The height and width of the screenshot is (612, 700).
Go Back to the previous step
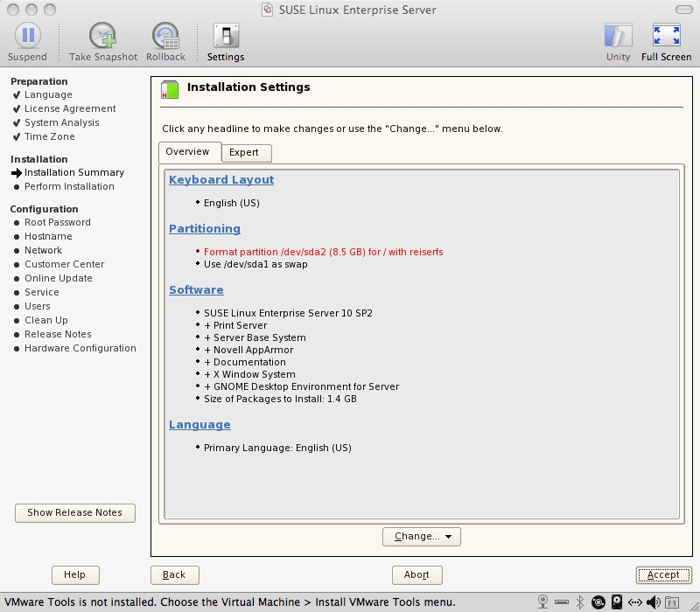coord(174,575)
